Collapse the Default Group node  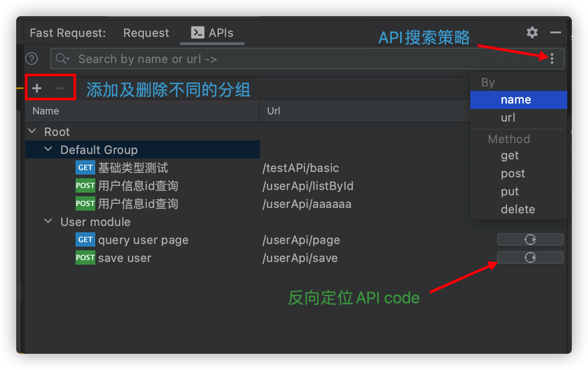pos(48,149)
